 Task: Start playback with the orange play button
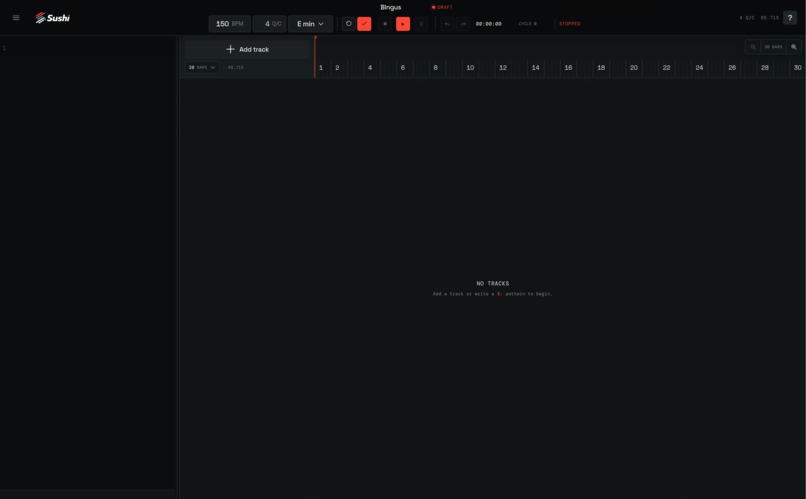click(x=403, y=24)
